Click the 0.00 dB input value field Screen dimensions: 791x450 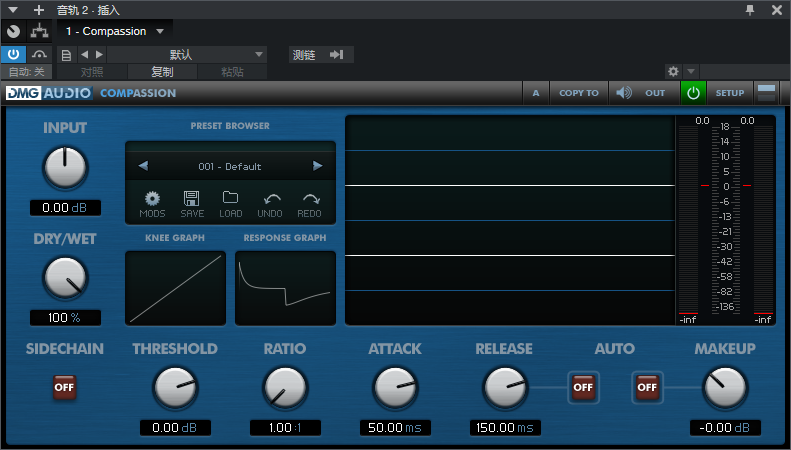point(65,208)
